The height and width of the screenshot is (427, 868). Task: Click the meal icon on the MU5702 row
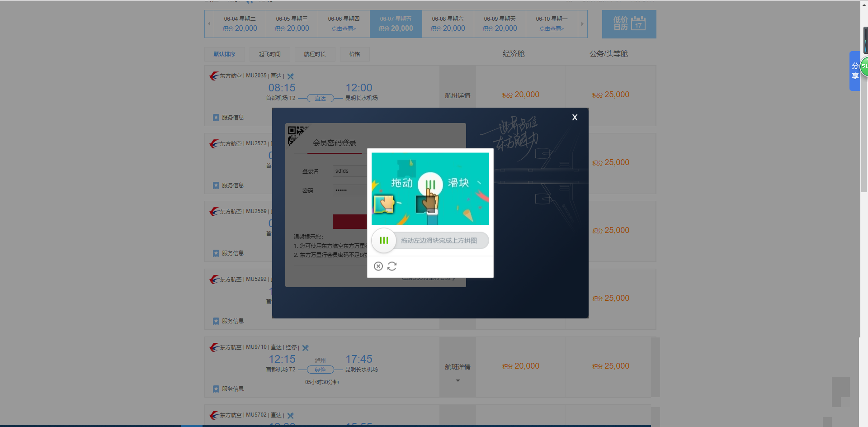pyautogui.click(x=291, y=416)
